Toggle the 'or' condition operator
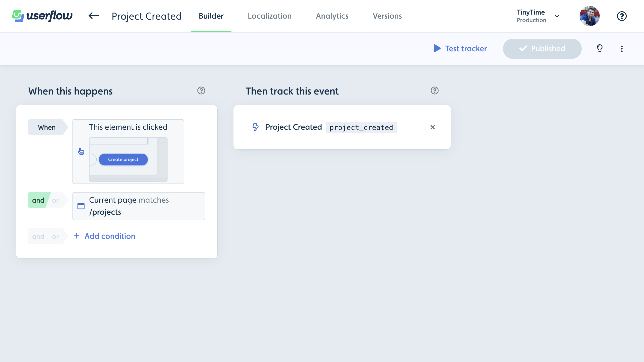644x362 pixels. (x=55, y=200)
